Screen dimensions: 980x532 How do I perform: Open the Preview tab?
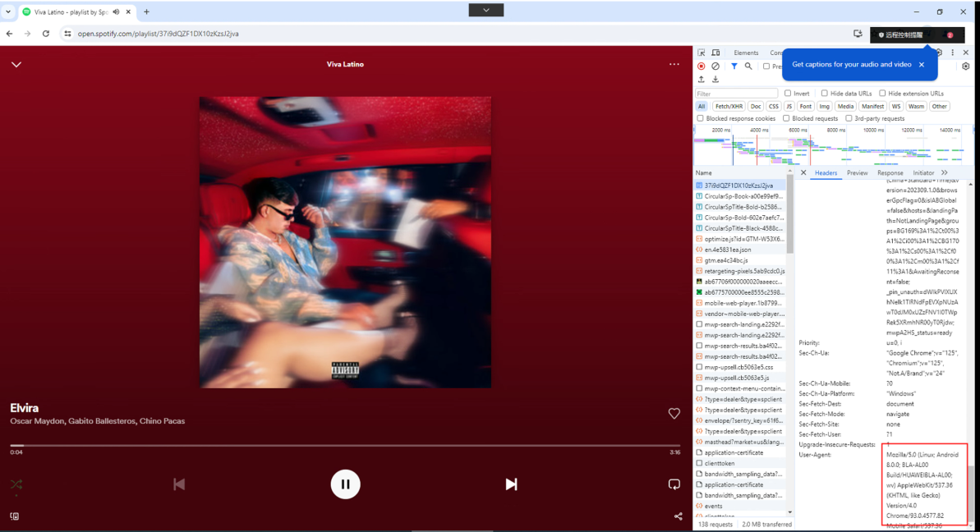[x=857, y=173]
